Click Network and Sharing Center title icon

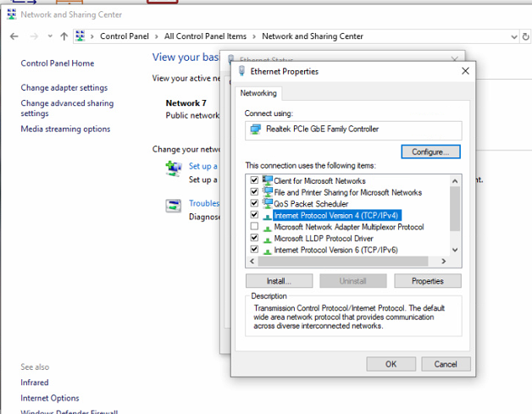pos(12,14)
